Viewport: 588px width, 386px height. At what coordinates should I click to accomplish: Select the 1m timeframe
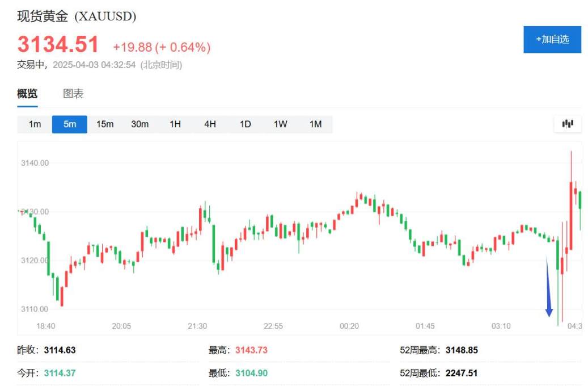click(x=34, y=124)
